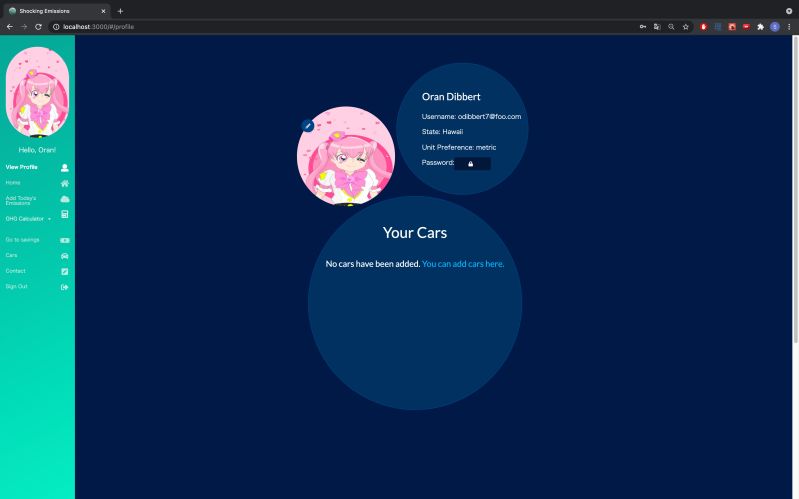Switch to the Shocking Emissions tab
799x499 pixels.
point(56,11)
